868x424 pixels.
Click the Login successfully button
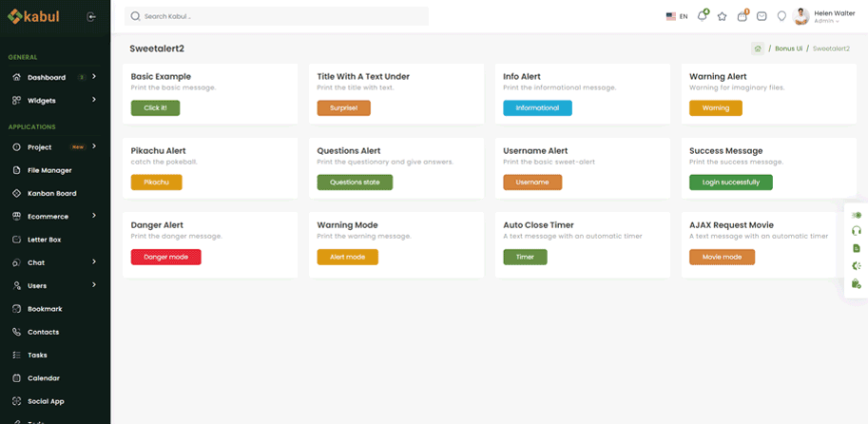730,182
